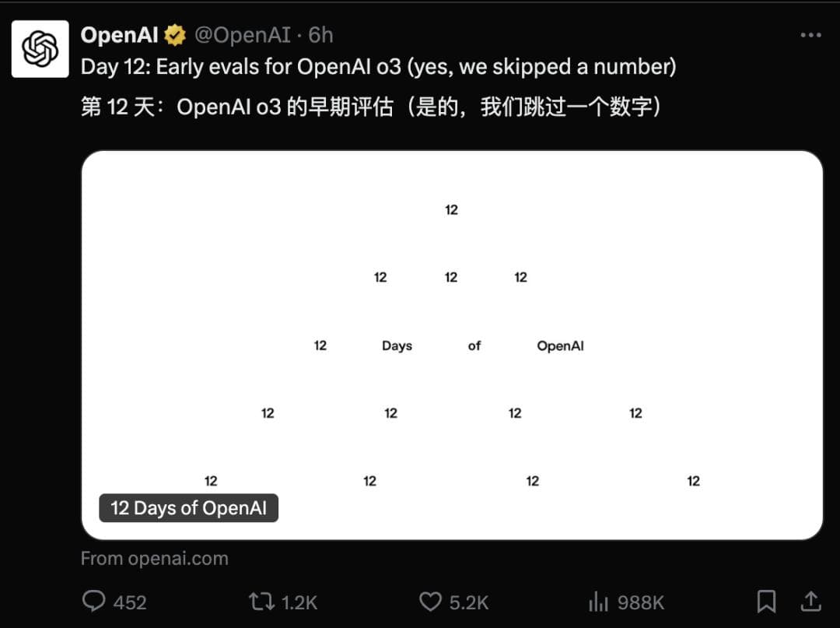
Task: Click the gold verified badge
Action: coord(175,35)
